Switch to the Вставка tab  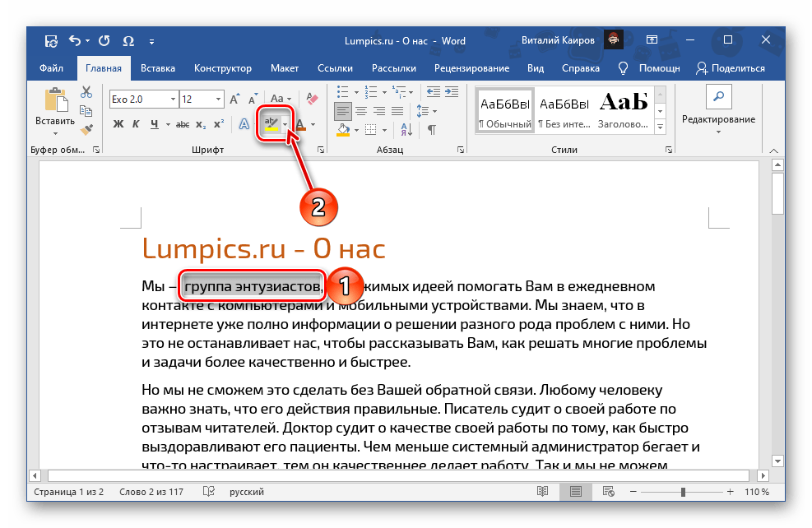(157, 67)
